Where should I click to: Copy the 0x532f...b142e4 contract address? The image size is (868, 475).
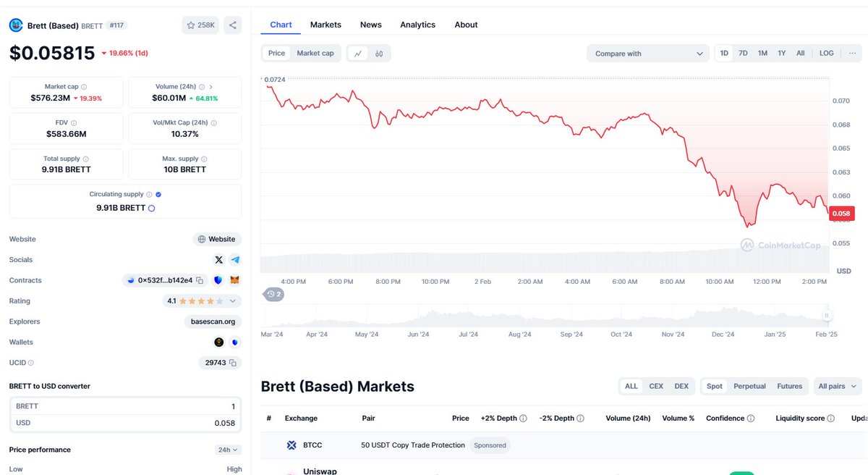(199, 280)
